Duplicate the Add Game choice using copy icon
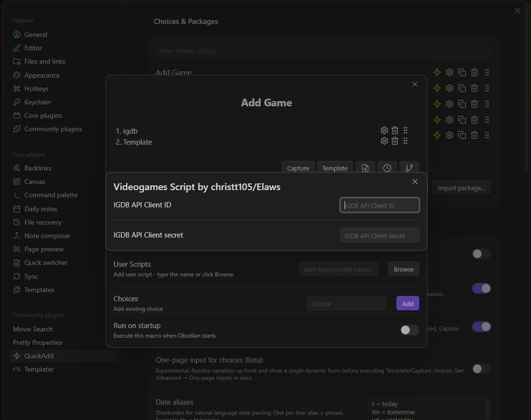The width and height of the screenshot is (531, 420). pos(462,72)
